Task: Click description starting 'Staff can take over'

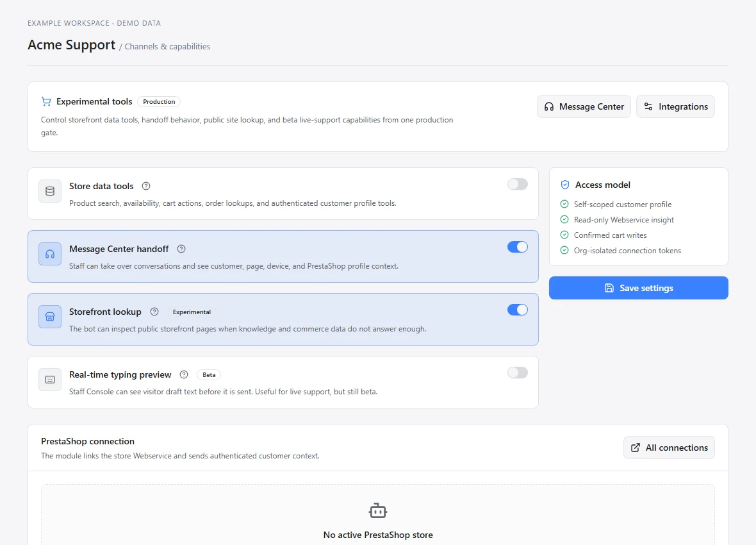Action: [x=234, y=266]
